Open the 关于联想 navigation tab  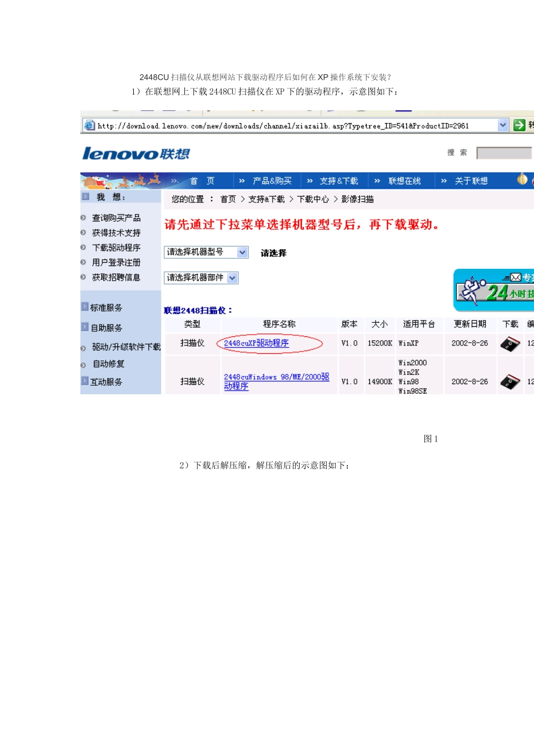[x=471, y=181]
